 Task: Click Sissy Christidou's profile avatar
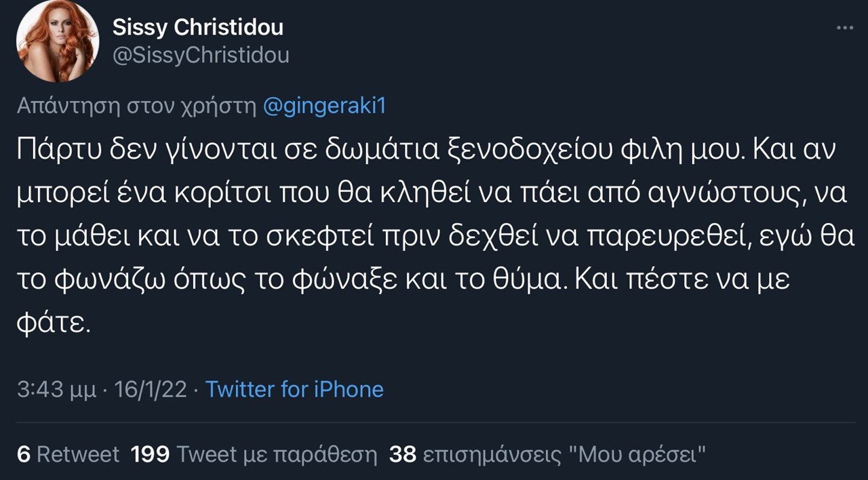(58, 41)
